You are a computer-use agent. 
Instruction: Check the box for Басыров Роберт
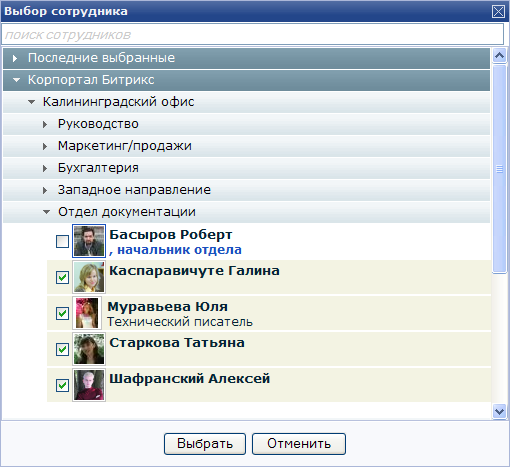[x=62, y=241]
